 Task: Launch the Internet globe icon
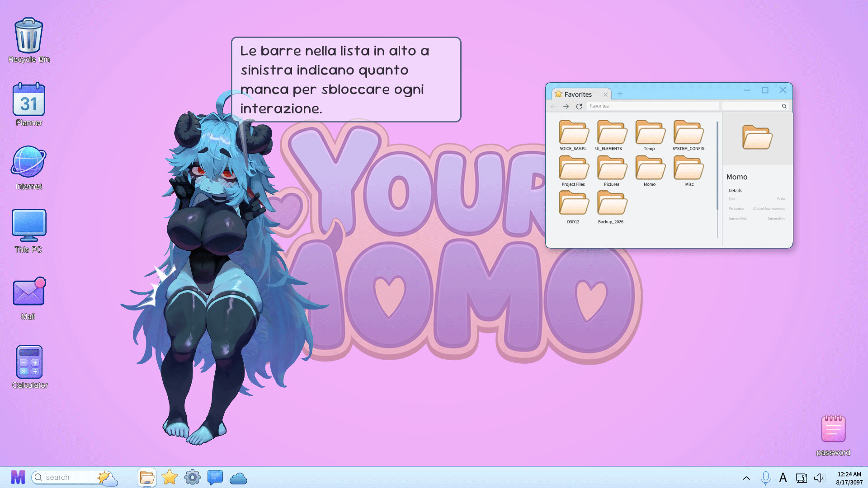[x=28, y=168]
